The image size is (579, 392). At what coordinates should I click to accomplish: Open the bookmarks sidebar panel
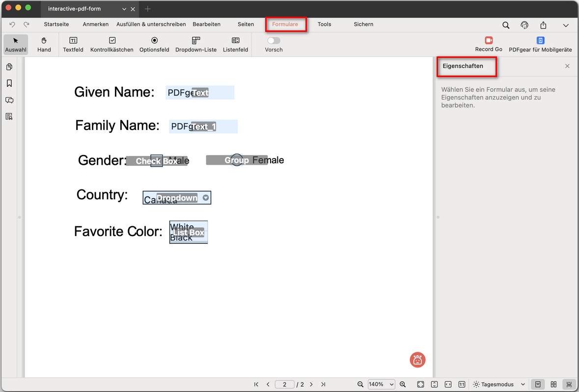point(9,83)
